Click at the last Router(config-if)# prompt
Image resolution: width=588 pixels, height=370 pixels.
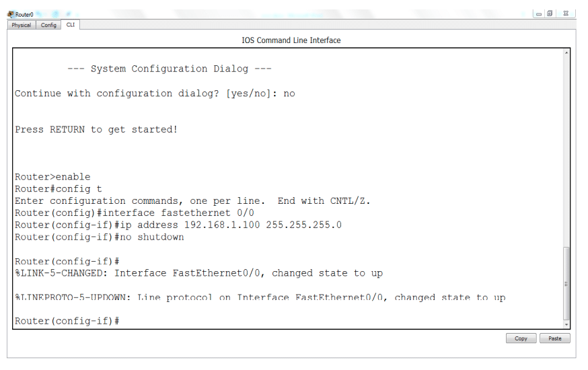point(67,322)
